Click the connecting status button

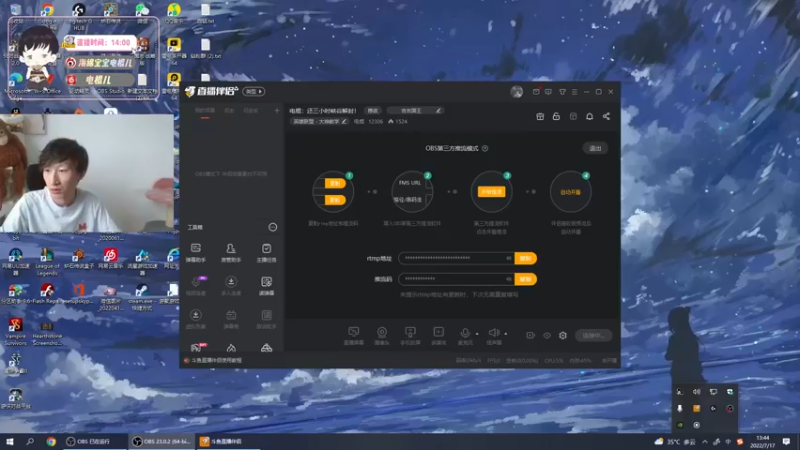pyautogui.click(x=593, y=335)
